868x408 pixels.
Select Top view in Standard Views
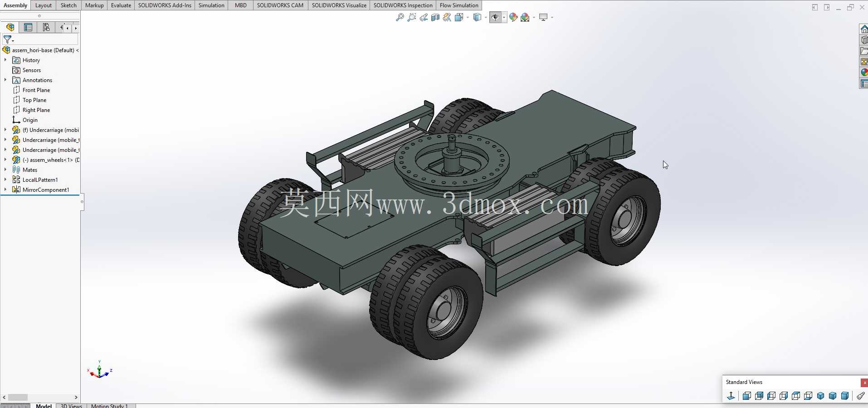795,396
